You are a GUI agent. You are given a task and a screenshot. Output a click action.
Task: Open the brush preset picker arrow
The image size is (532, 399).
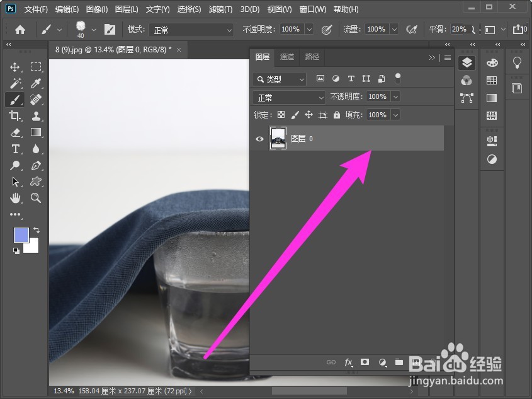tap(94, 30)
